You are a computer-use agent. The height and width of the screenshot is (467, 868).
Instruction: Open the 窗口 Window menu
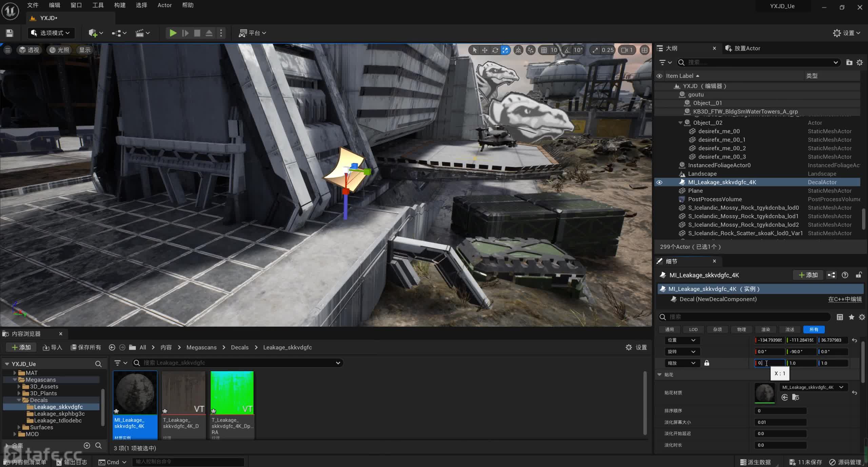pyautogui.click(x=76, y=5)
